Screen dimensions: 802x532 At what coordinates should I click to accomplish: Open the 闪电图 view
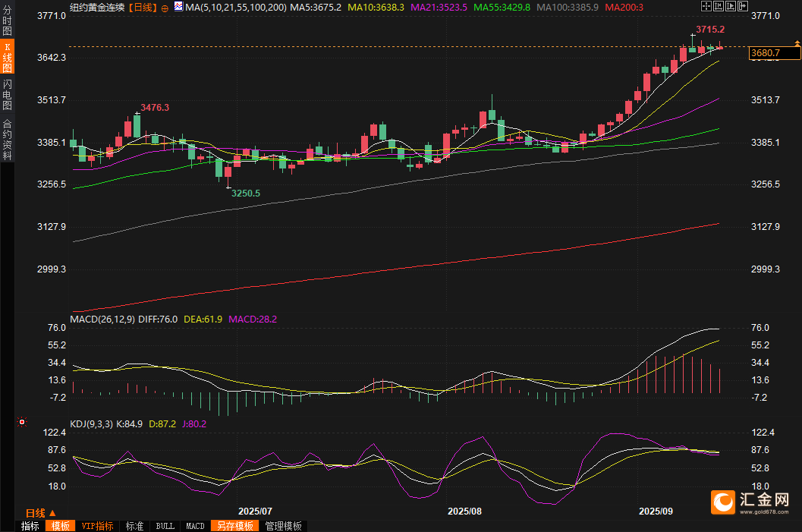click(7, 94)
